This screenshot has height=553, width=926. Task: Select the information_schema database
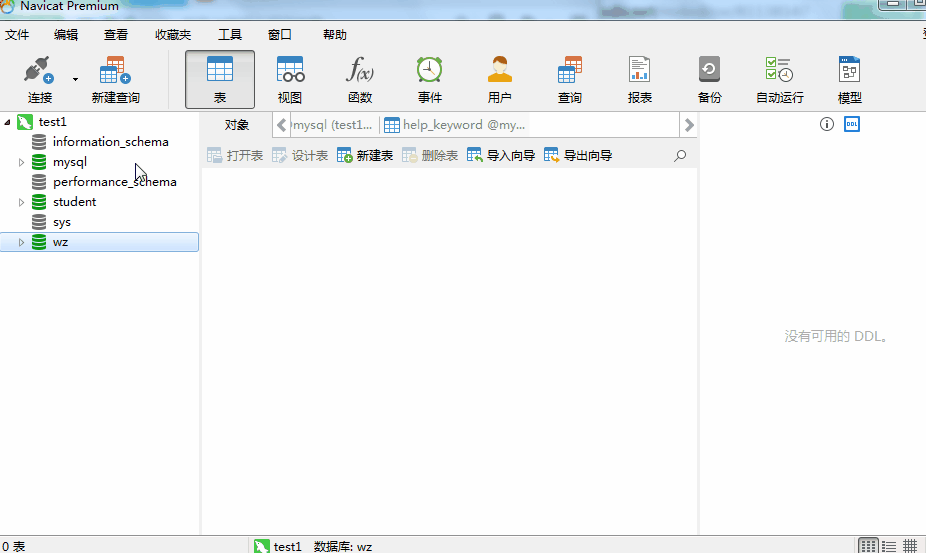110,142
